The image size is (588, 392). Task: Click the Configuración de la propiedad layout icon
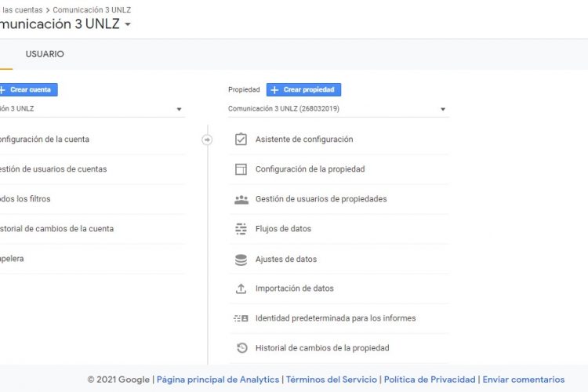(241, 169)
